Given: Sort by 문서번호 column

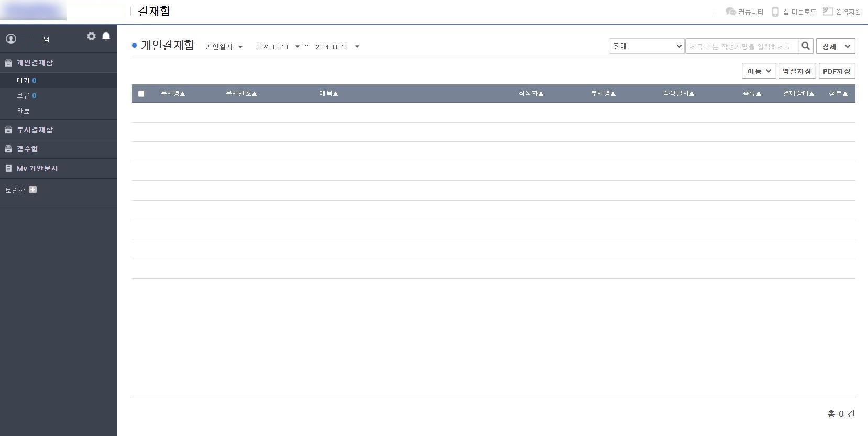Looking at the screenshot, I should pos(241,93).
